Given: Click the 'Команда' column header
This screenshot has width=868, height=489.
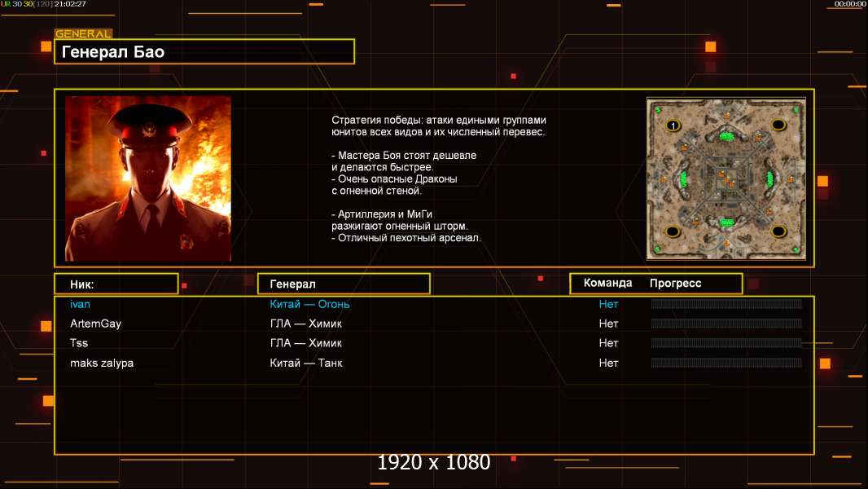Looking at the screenshot, I should 607,284.
